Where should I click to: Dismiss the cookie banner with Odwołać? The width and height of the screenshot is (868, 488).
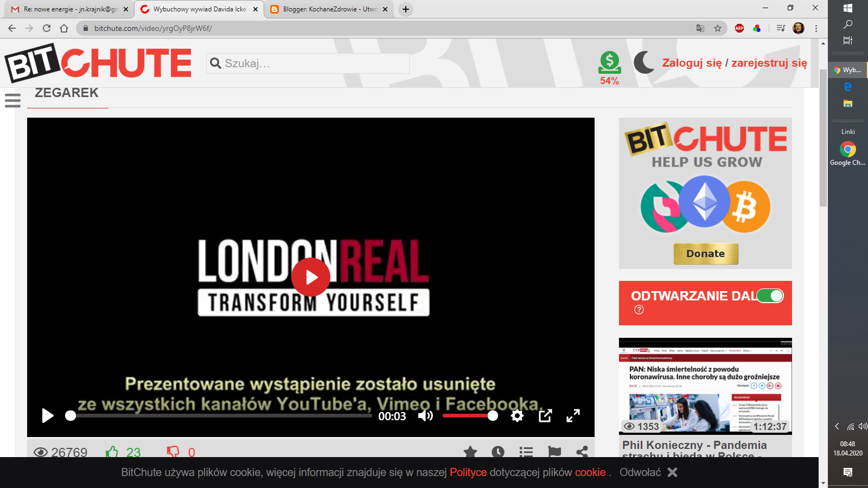coord(640,472)
